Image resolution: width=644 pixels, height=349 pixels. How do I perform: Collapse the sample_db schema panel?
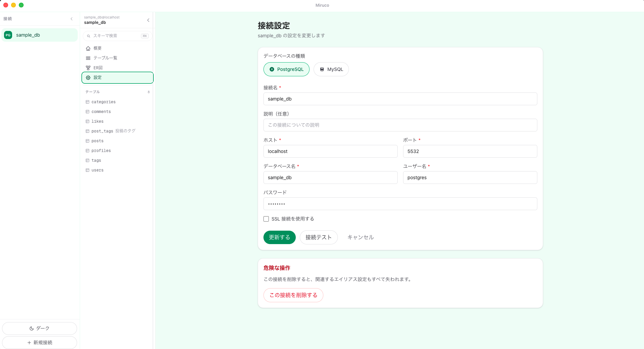tap(148, 20)
